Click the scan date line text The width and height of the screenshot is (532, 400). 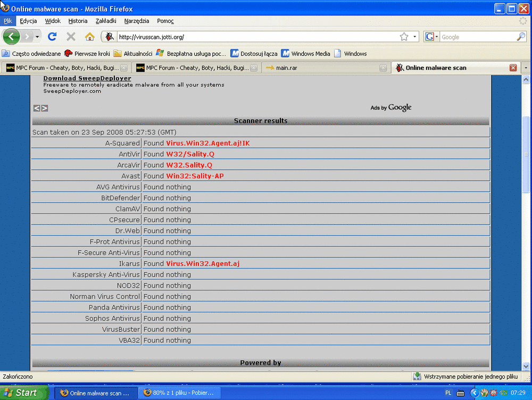click(104, 132)
